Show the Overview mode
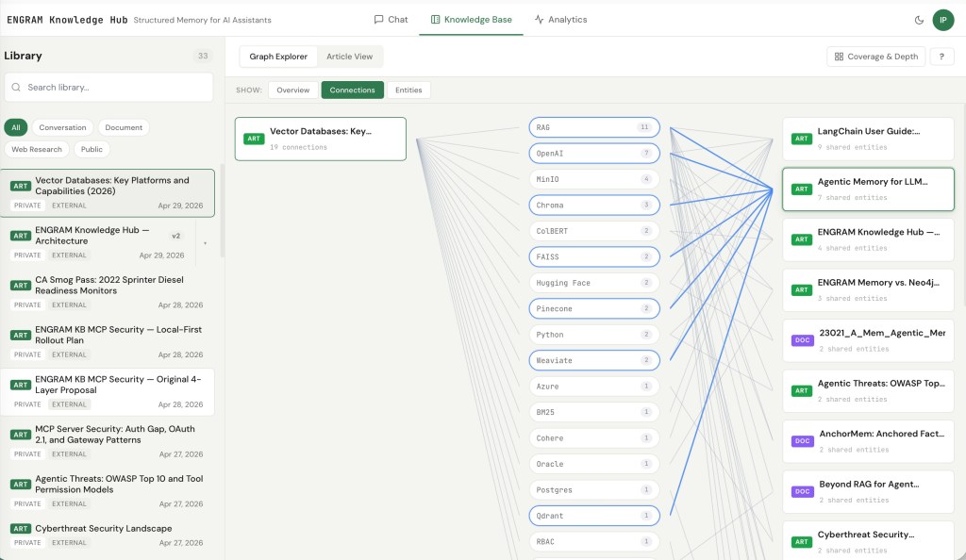The width and height of the screenshot is (966, 560). (293, 90)
